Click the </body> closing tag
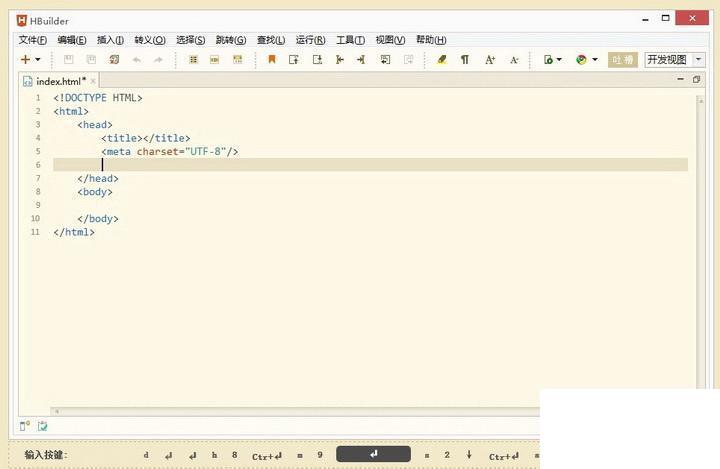Screen dimensions: 720x469 [98, 219]
